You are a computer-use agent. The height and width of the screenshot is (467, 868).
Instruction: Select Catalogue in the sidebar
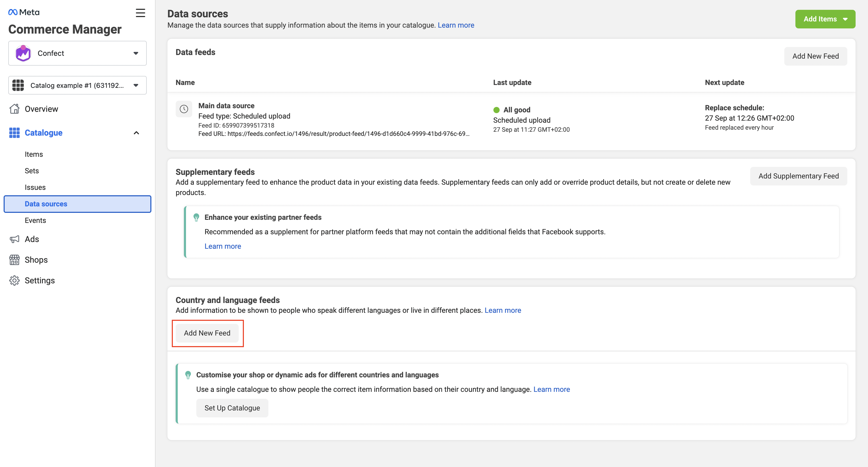click(x=43, y=133)
